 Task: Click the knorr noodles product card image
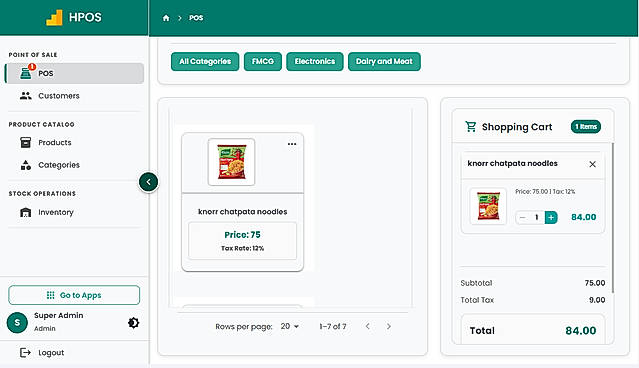coord(231,162)
